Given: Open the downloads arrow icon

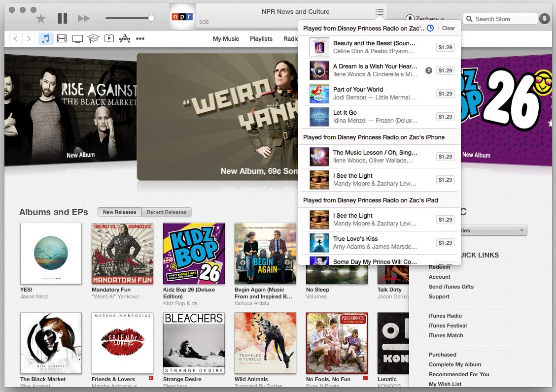Looking at the screenshot, I should click(x=544, y=18).
